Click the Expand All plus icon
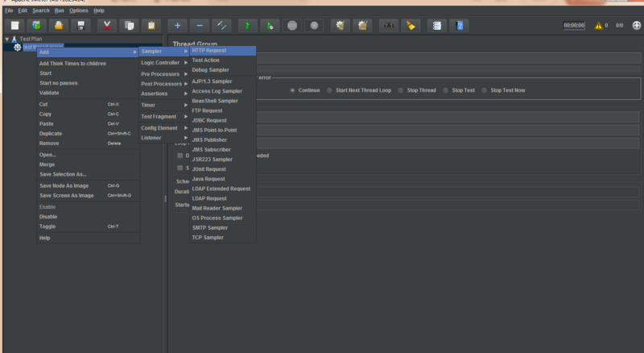The image size is (644, 353). (177, 26)
